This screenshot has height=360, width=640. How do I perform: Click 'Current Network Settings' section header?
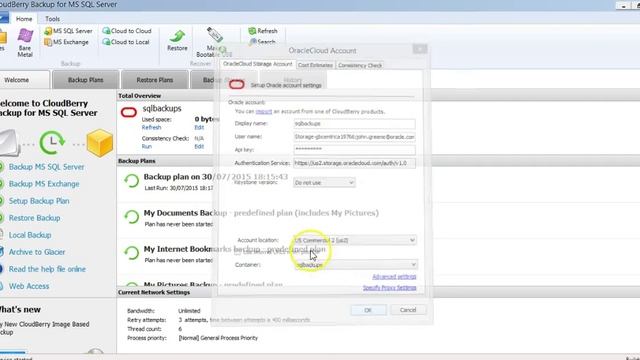click(154, 293)
